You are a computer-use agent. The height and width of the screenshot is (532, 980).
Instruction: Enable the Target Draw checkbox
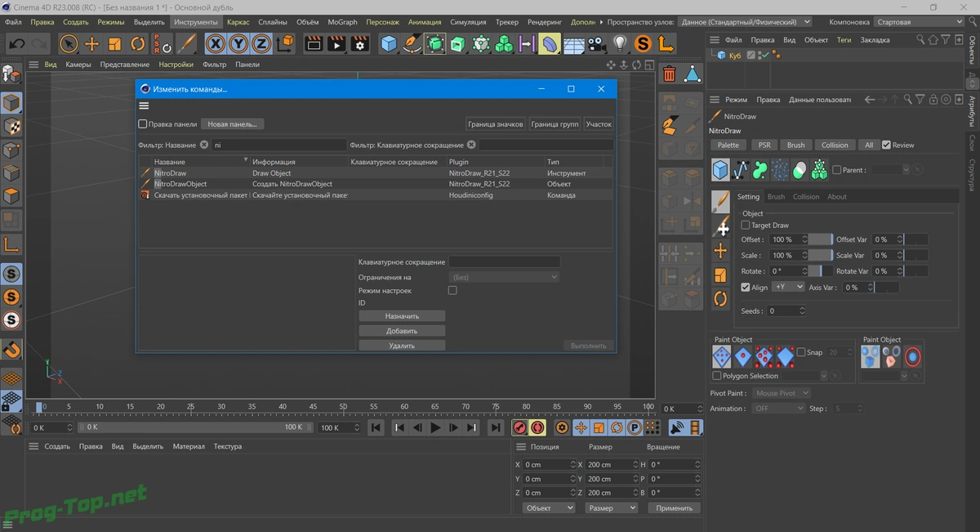(x=745, y=225)
